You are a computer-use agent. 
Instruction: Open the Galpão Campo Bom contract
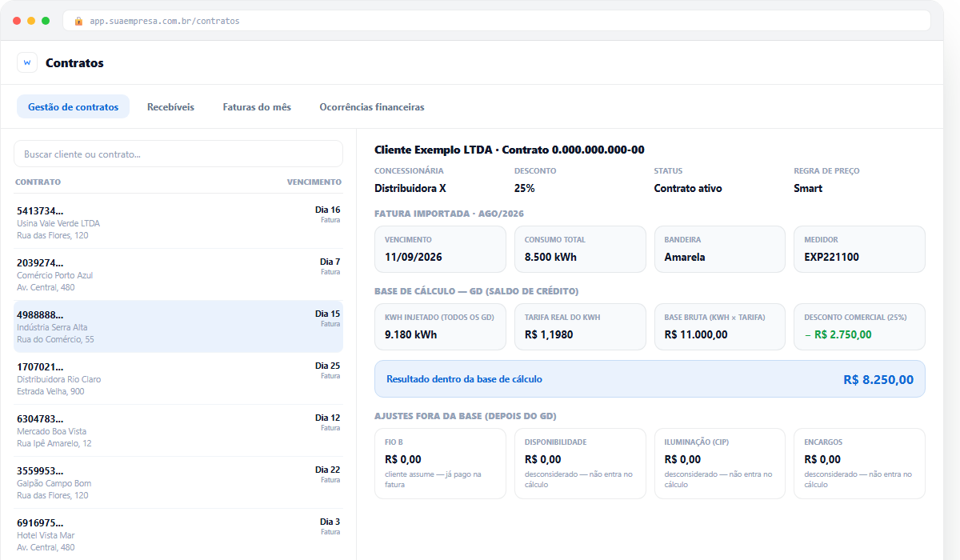pos(178,482)
